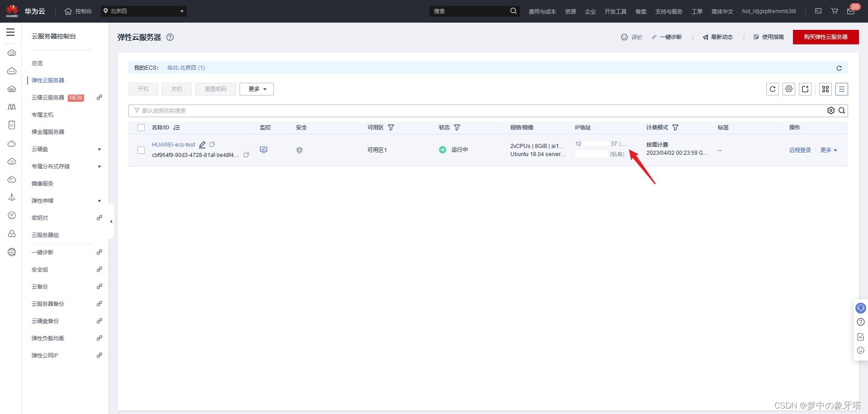Switch to list view
Image resolution: width=868 pixels, height=414 pixels.
tap(842, 89)
